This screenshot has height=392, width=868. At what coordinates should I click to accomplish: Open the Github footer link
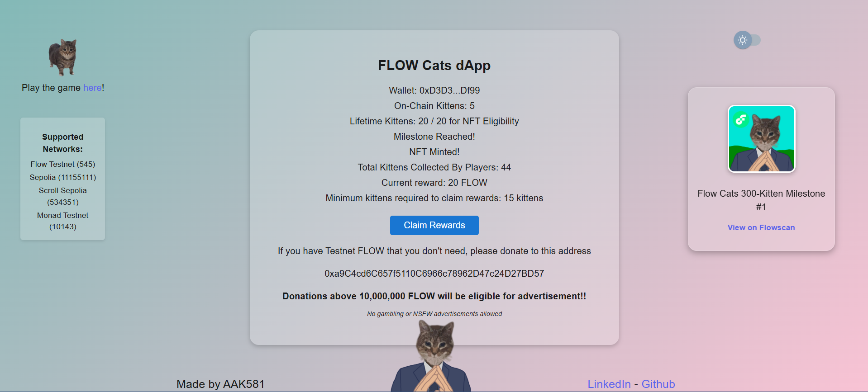(658, 384)
